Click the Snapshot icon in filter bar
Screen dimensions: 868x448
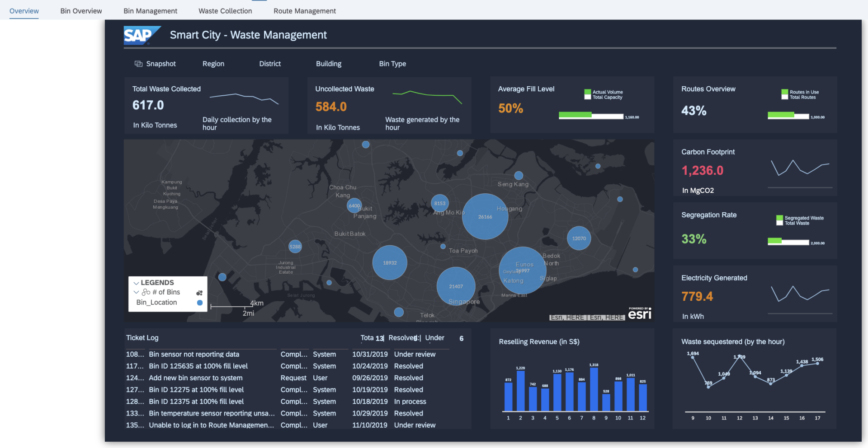click(x=138, y=64)
